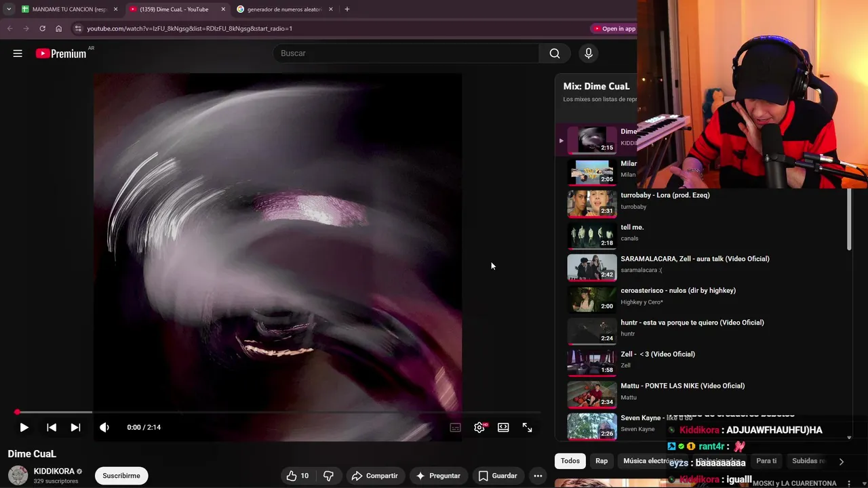
Task: Subscribe with Suscribirme button
Action: tap(121, 476)
